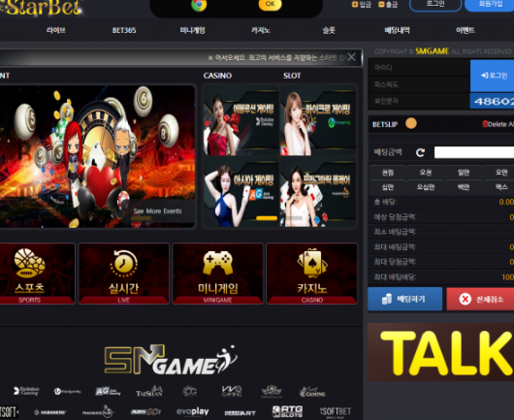The height and width of the screenshot is (420, 514).
Task: Click the Chrome icon in top banner
Action: (199, 5)
